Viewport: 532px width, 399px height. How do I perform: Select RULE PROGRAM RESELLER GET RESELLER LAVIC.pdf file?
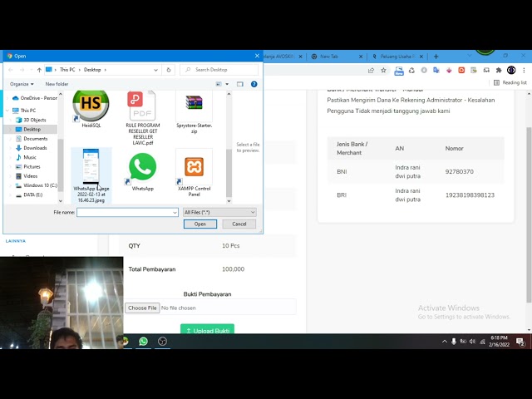click(142, 118)
